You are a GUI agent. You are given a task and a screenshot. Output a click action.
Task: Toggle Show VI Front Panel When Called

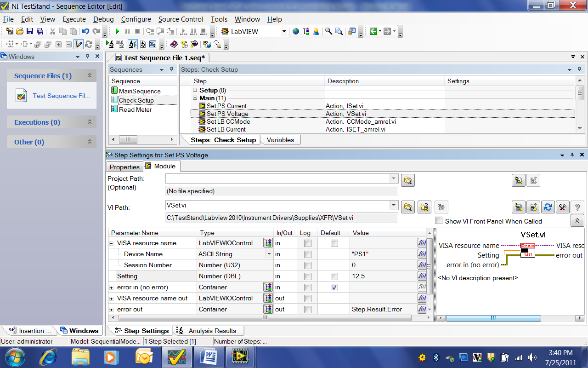coord(439,221)
